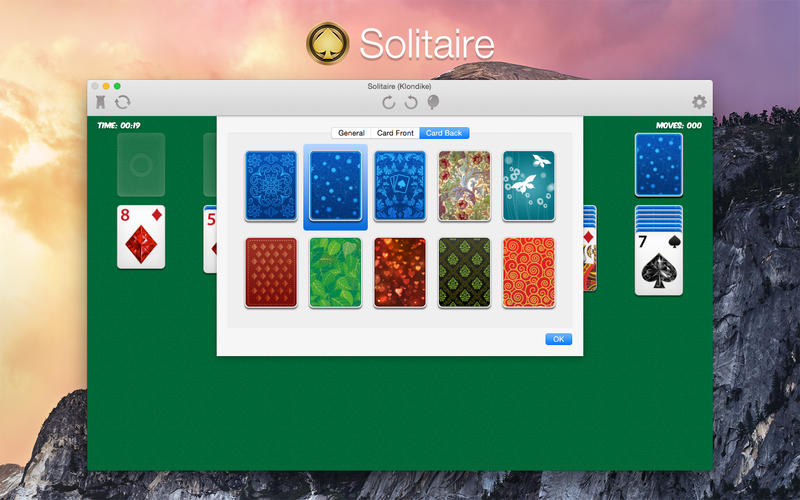Image resolution: width=800 pixels, height=500 pixels.
Task: Choose the dark red diamond-pattern card back
Action: 271,273
